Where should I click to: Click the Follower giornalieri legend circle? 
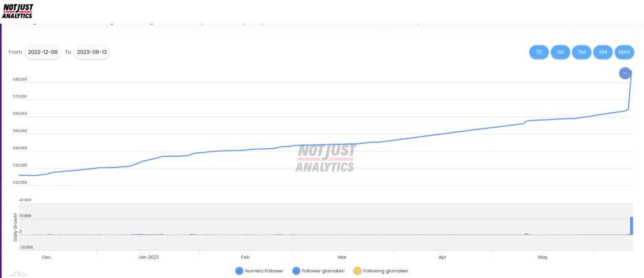tap(296, 270)
